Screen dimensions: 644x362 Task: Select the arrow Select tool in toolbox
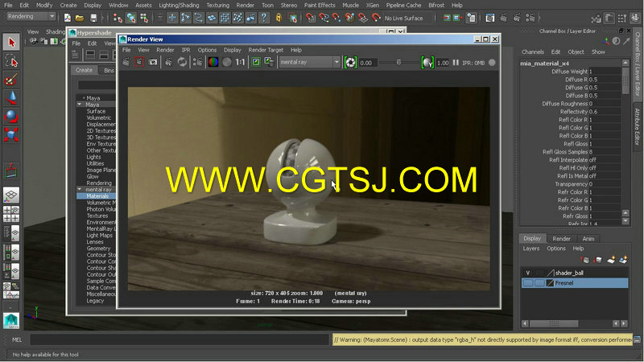click(x=11, y=43)
